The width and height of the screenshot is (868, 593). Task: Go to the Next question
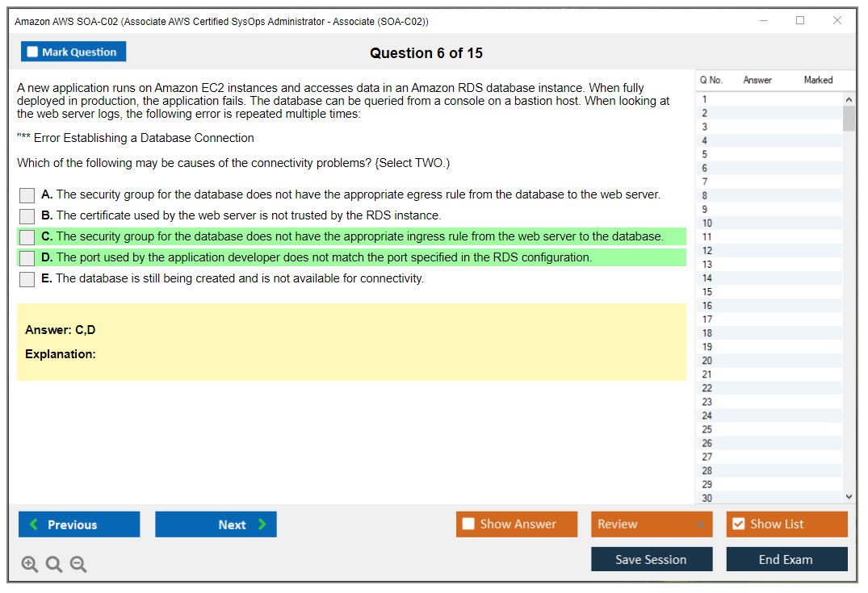click(216, 524)
